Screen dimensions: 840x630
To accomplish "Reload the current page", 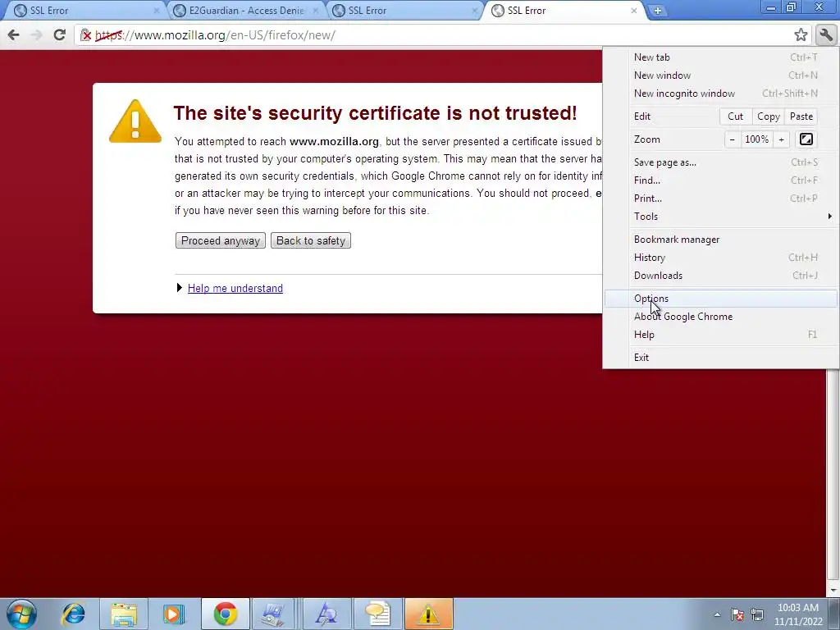I will (x=59, y=34).
